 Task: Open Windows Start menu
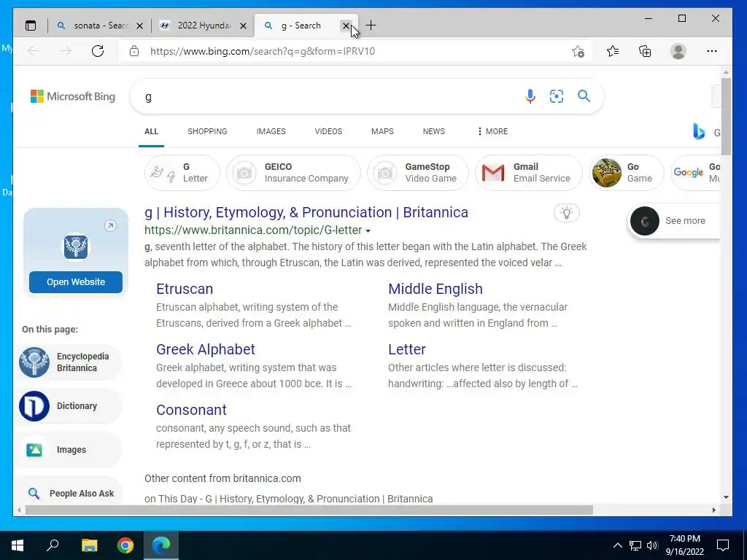18,545
